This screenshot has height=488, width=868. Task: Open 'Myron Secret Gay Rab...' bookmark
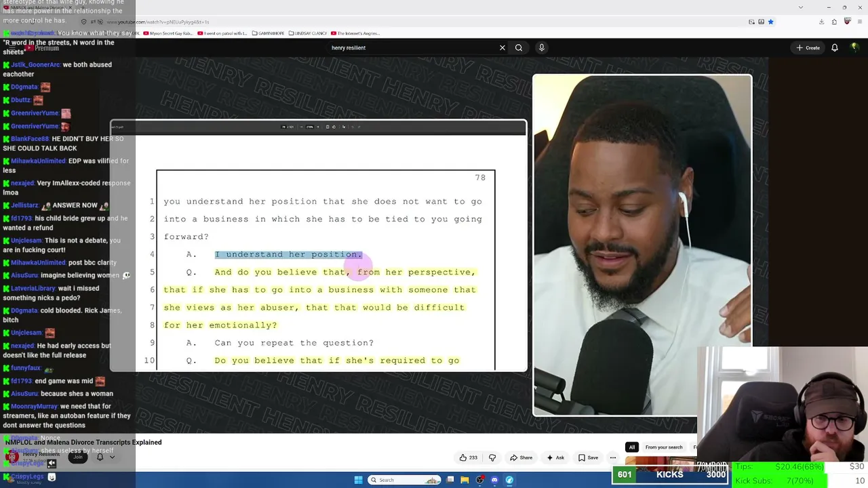pyautogui.click(x=170, y=33)
